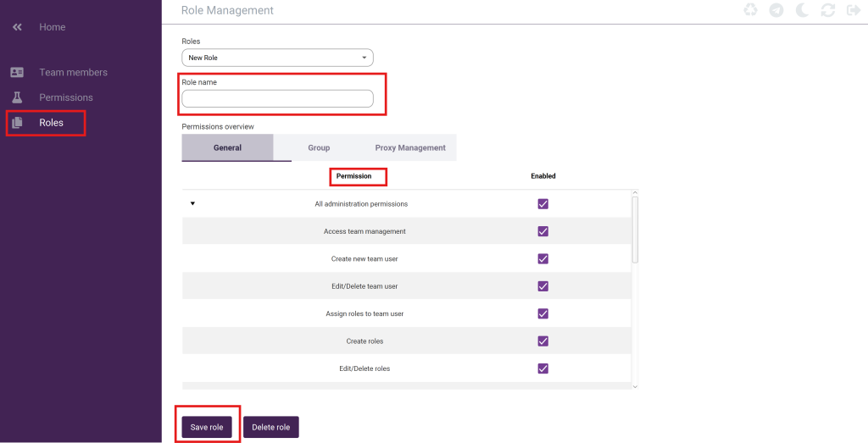Toggle Access team management checkbox
Screen dimensions: 868x443
click(543, 231)
